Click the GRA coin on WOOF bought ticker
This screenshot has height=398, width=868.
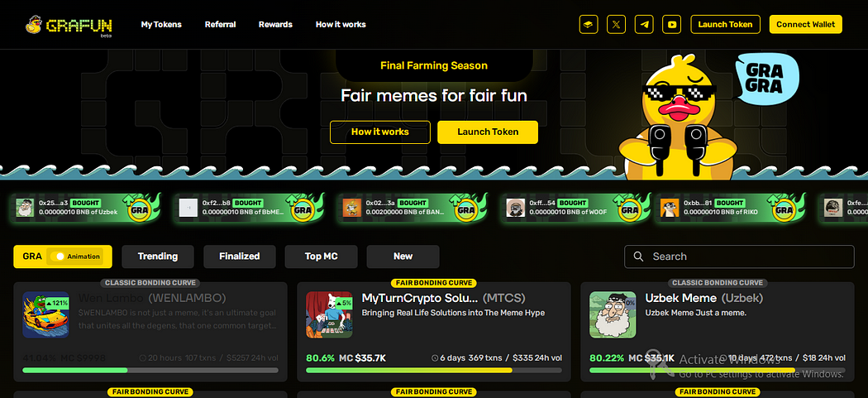tap(630, 209)
